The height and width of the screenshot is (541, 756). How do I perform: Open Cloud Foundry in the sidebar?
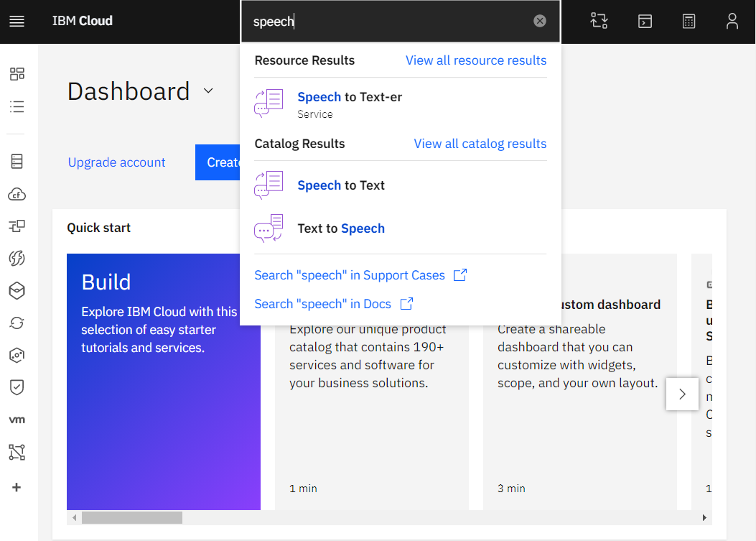coord(17,194)
